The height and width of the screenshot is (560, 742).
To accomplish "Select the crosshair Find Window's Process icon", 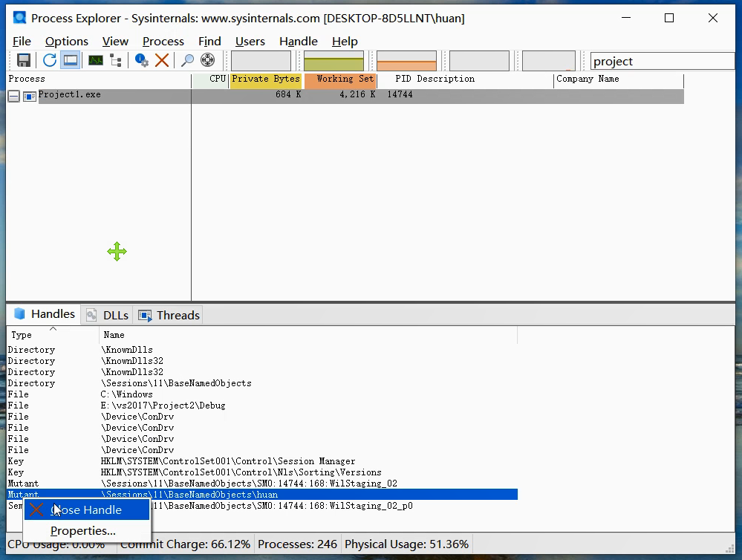I will tap(208, 61).
